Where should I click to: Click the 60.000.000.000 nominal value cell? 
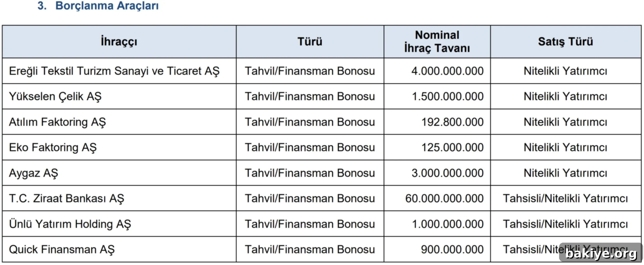437,198
